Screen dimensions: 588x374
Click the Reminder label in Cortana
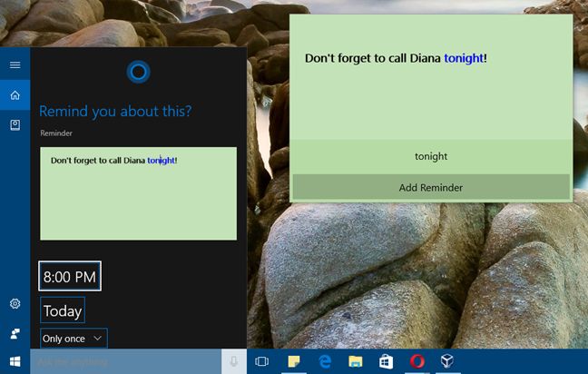(x=56, y=133)
